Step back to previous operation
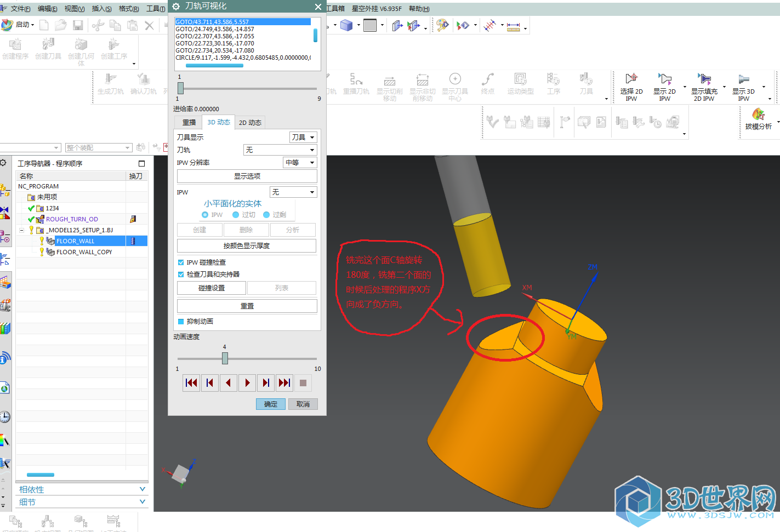Image resolution: width=780 pixels, height=532 pixels. [x=210, y=383]
